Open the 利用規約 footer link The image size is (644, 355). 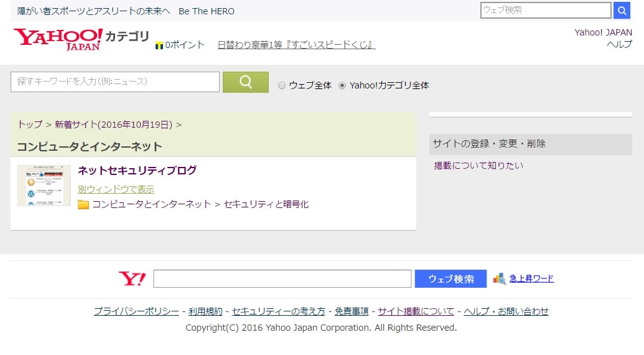click(x=205, y=311)
